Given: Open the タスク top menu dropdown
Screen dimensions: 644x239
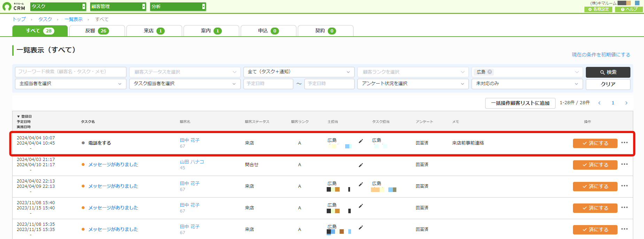Looking at the screenshot, I should coord(58,6).
